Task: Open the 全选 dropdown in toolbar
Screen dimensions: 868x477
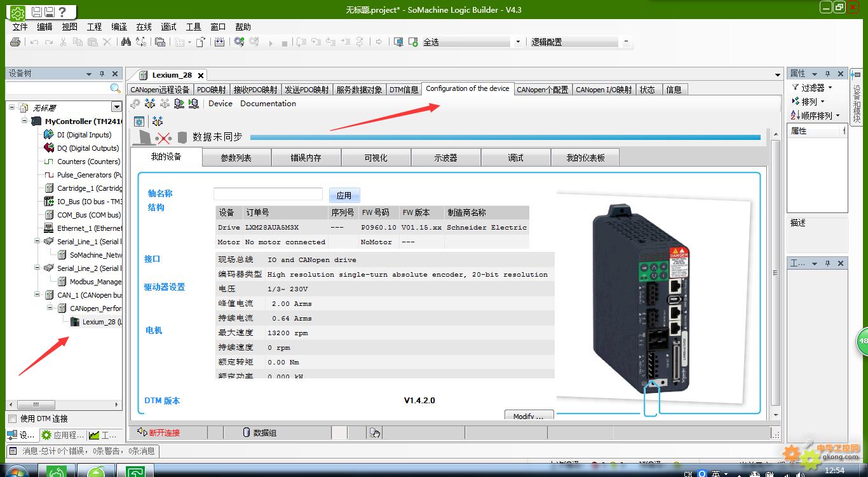Action: (x=518, y=42)
